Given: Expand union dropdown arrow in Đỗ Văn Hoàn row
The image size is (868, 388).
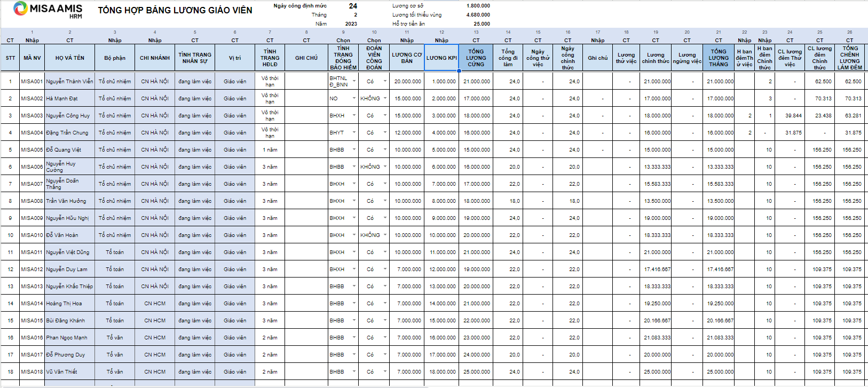Looking at the screenshot, I should coord(385,235).
